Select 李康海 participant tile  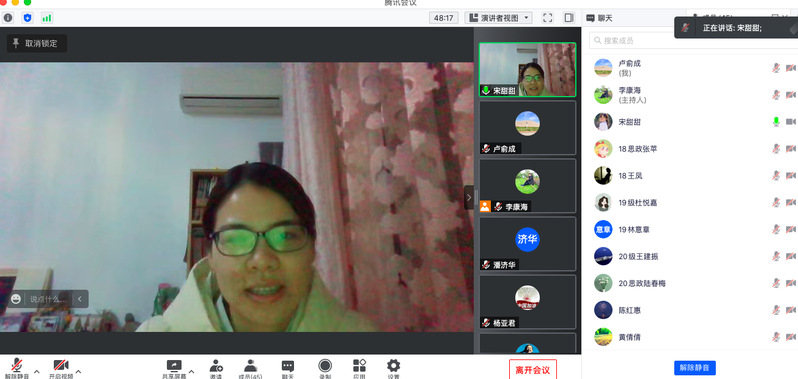[x=527, y=186]
